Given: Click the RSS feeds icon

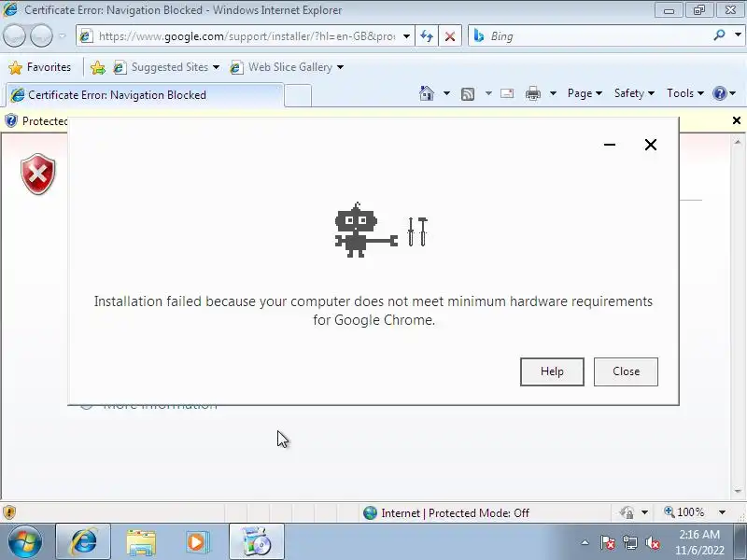Looking at the screenshot, I should (x=468, y=94).
